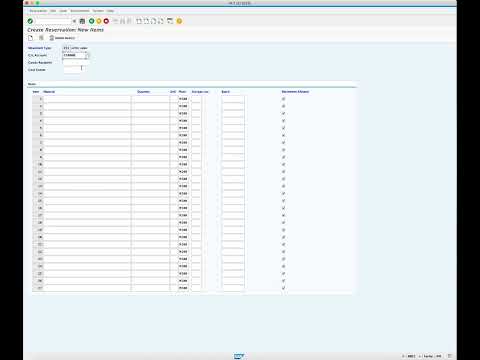Click the Material field in item row 1
480x360 pixels.
click(87, 99)
